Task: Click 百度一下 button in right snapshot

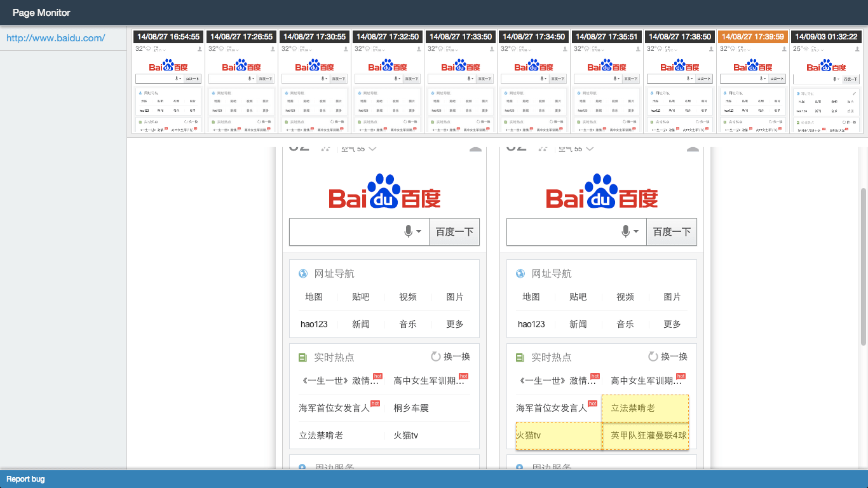Action: pyautogui.click(x=672, y=232)
